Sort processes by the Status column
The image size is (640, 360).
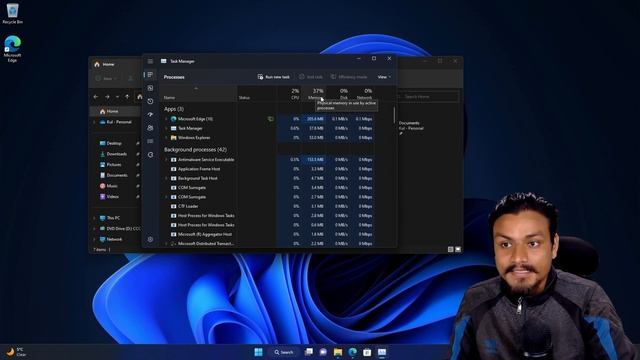pos(257,93)
